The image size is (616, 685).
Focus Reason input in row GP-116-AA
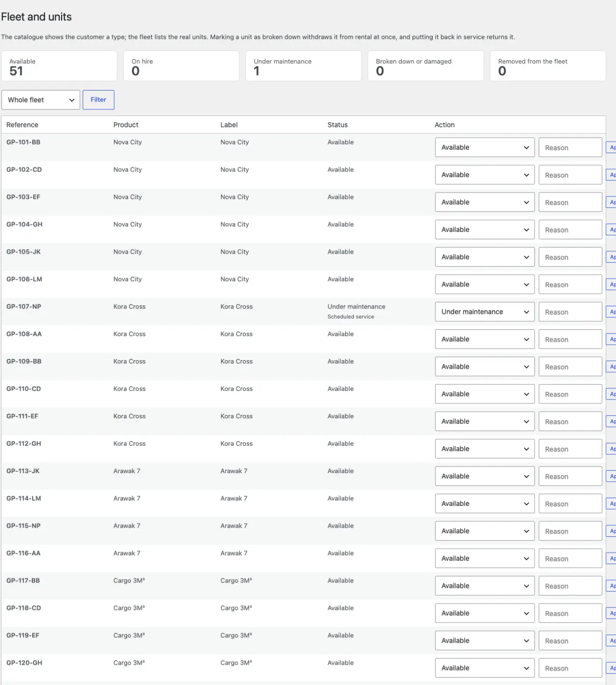(x=570, y=559)
